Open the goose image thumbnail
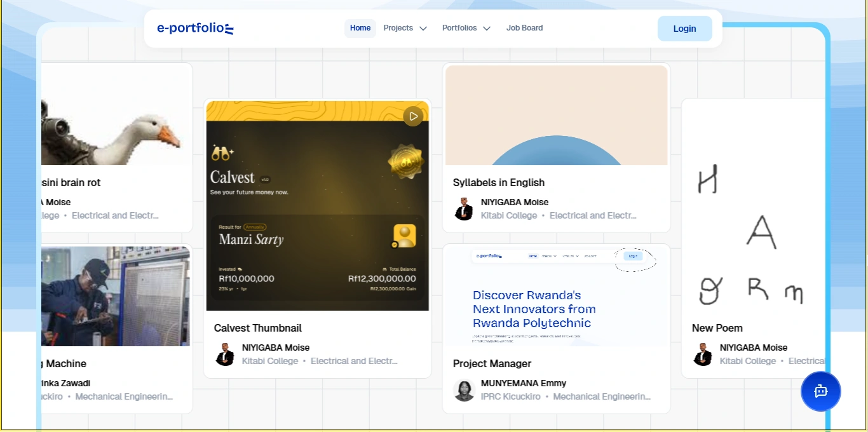Screen dimensions: 868x432 point(116,116)
